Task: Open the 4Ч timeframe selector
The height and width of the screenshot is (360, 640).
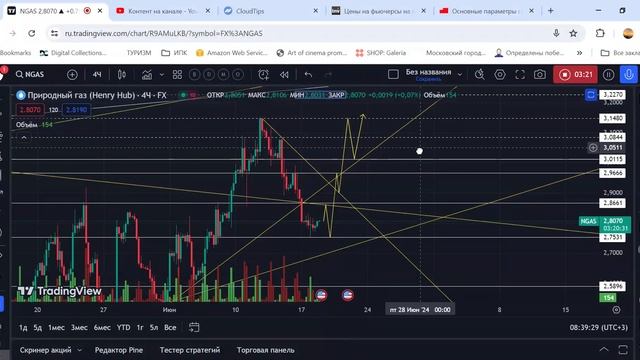Action: 97,74
